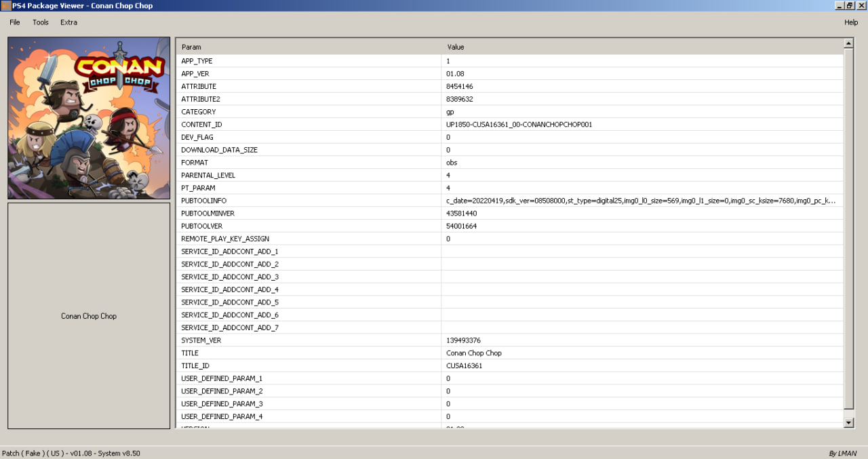Select the ATTRIBUTE parameter cell
The height and width of the screenshot is (459, 868).
point(309,87)
